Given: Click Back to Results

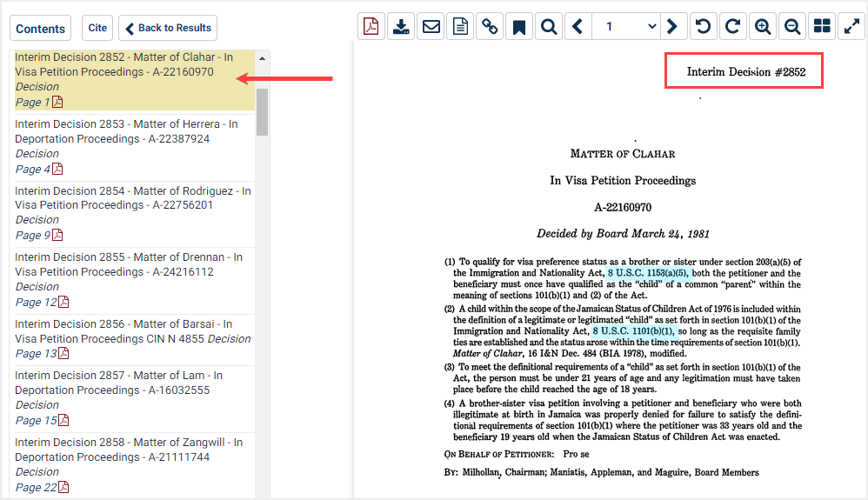Looking at the screenshot, I should coord(168,28).
